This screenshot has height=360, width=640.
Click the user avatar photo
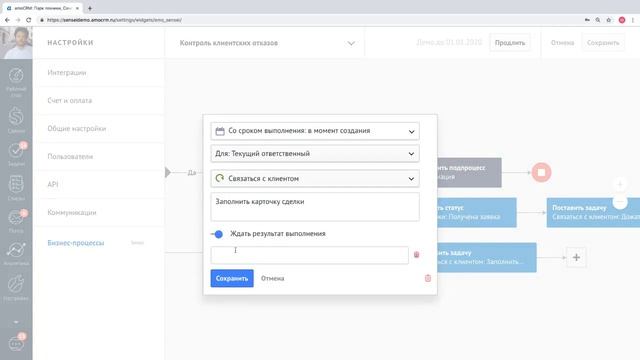coord(16,43)
